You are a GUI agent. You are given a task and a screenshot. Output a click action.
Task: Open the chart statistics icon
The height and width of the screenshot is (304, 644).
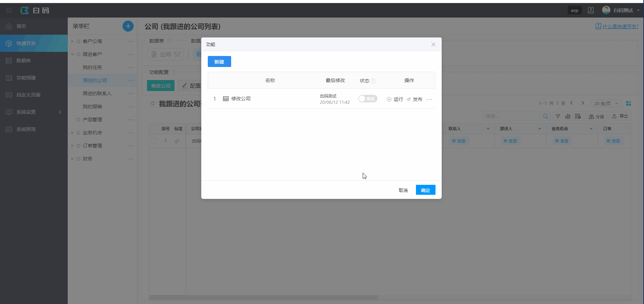tap(568, 116)
